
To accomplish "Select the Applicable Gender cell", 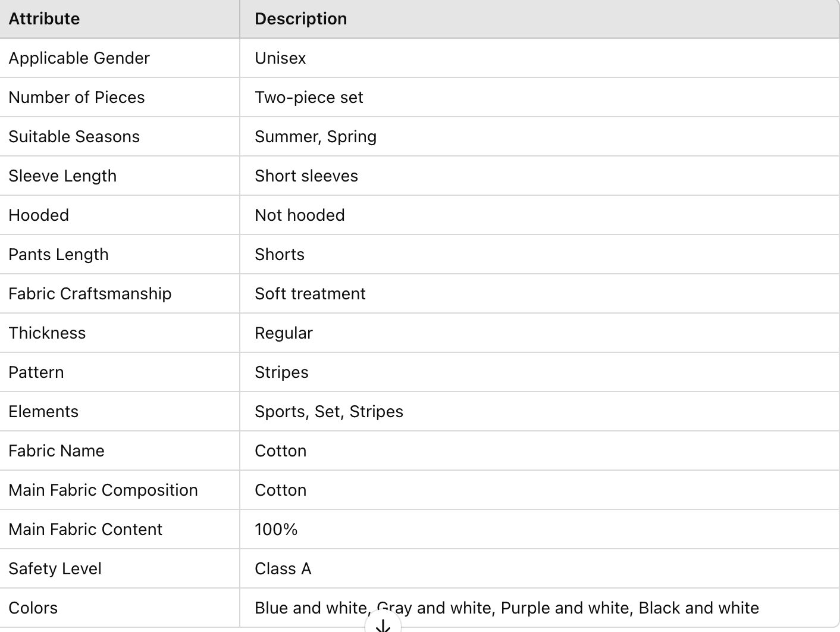I will pos(79,58).
